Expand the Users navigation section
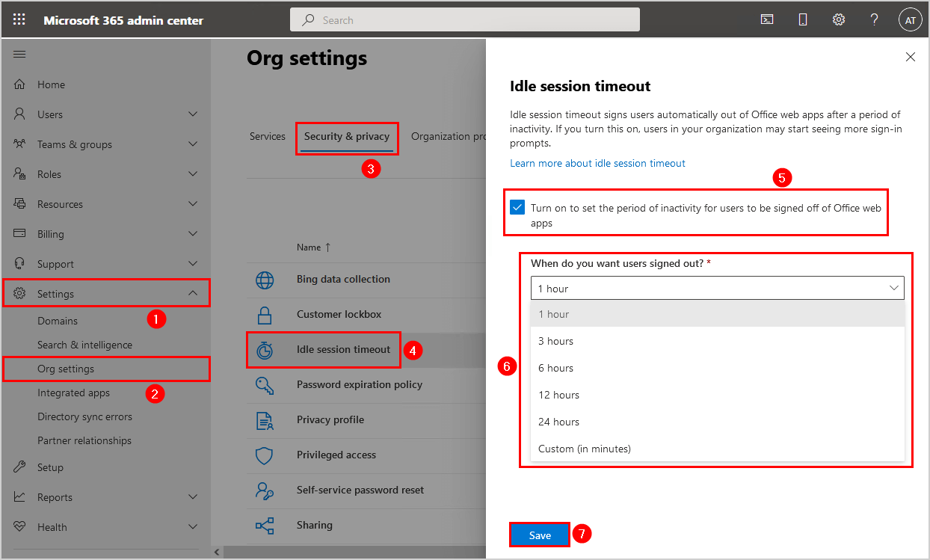The image size is (930, 560). [x=193, y=114]
